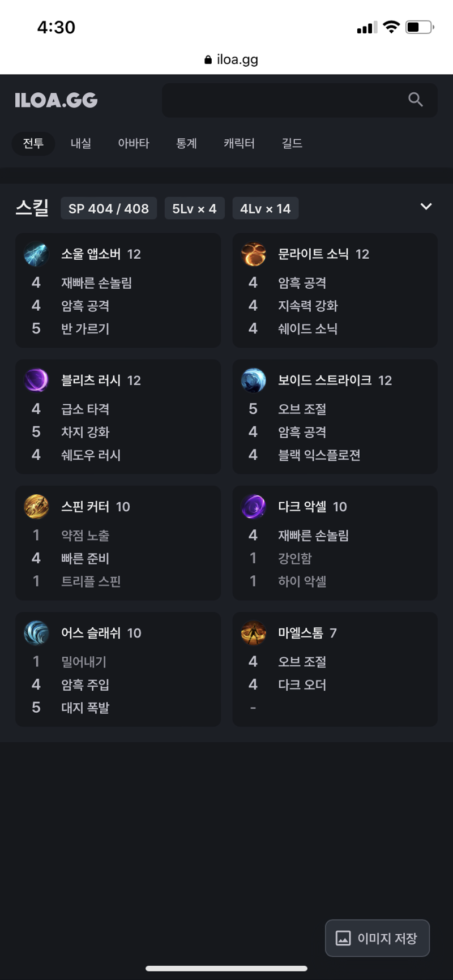The height and width of the screenshot is (980, 453).
Task: Click the 5Lv × 4 badge
Action: pyautogui.click(x=194, y=208)
